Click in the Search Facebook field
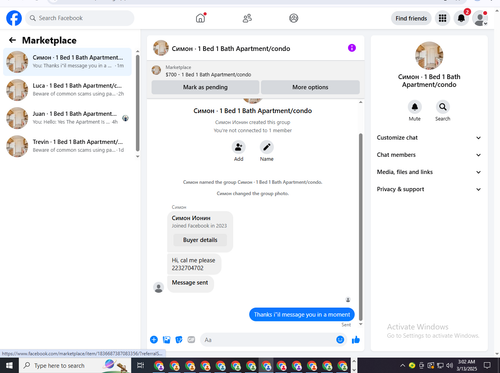Screen dimensions: 500x373 80,18
